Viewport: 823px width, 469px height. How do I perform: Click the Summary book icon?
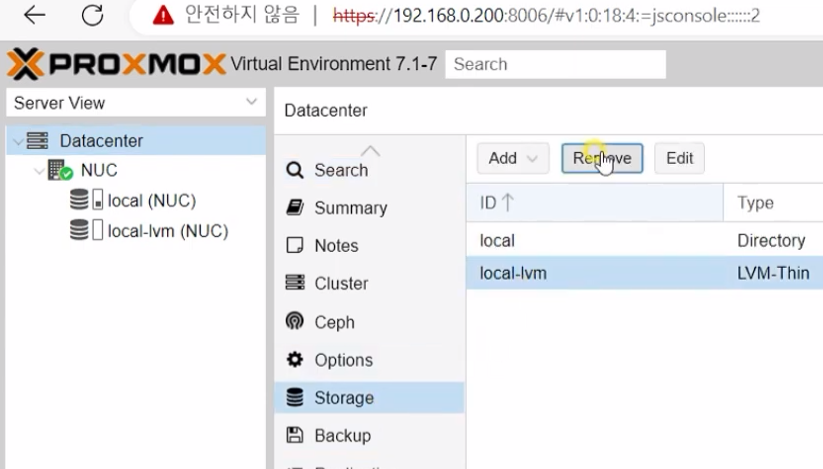(294, 208)
